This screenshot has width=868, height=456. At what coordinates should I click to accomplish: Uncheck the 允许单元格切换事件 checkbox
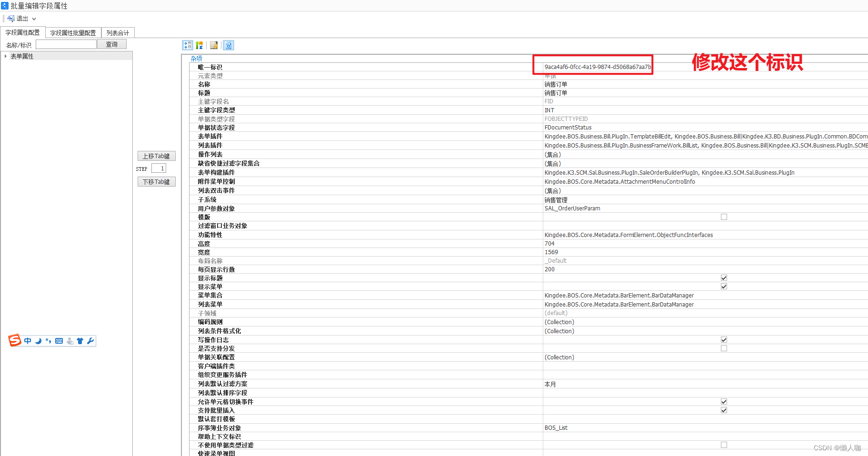724,402
